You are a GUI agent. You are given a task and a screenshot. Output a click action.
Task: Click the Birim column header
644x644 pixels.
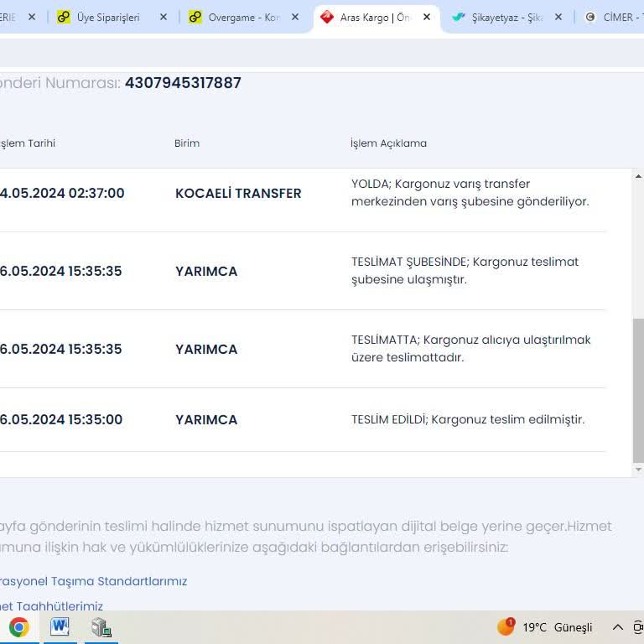point(187,143)
